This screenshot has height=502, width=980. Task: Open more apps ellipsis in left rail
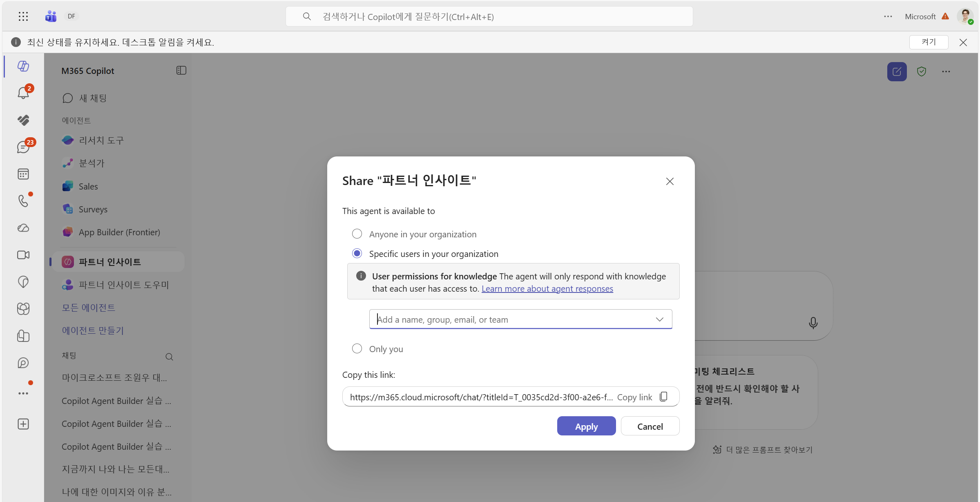(x=23, y=393)
